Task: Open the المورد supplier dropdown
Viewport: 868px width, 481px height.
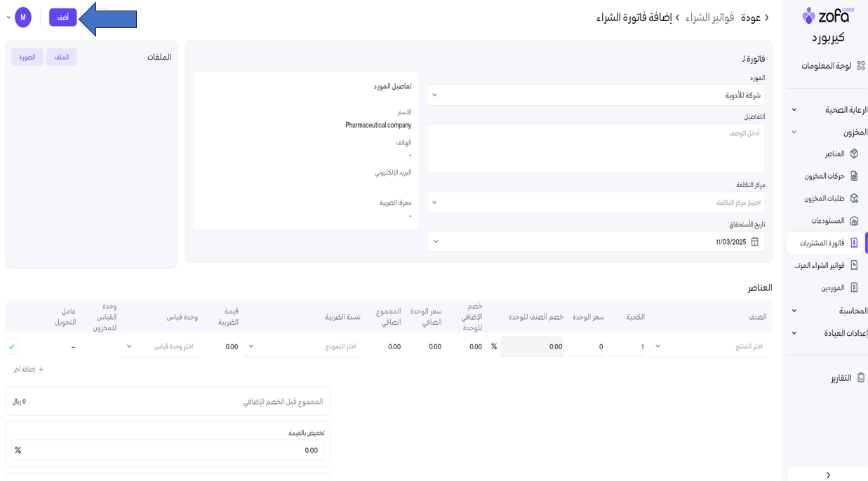Action: point(596,95)
